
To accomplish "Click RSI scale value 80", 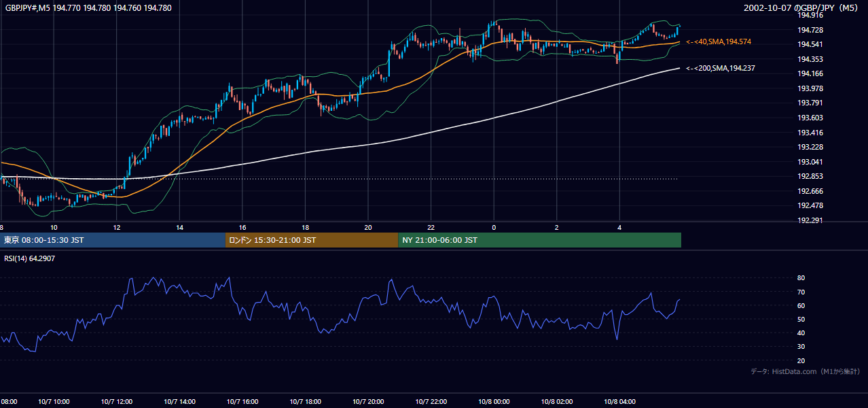I will [801, 278].
